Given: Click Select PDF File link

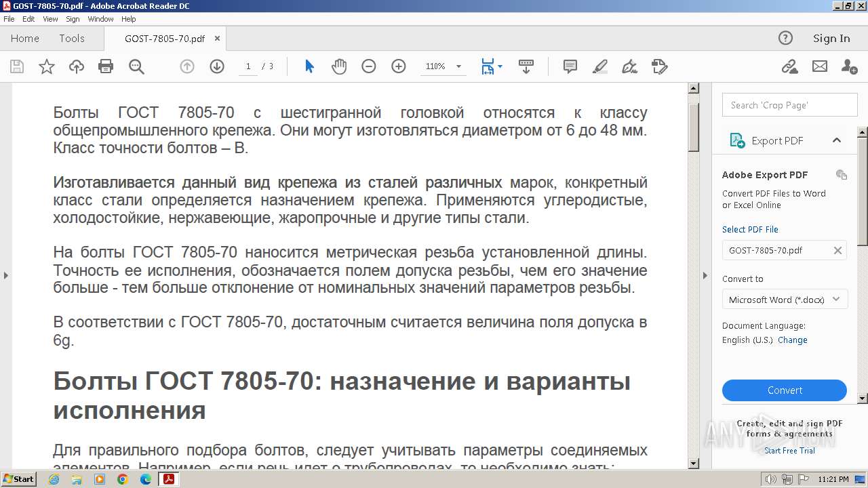Looking at the screenshot, I should [750, 229].
